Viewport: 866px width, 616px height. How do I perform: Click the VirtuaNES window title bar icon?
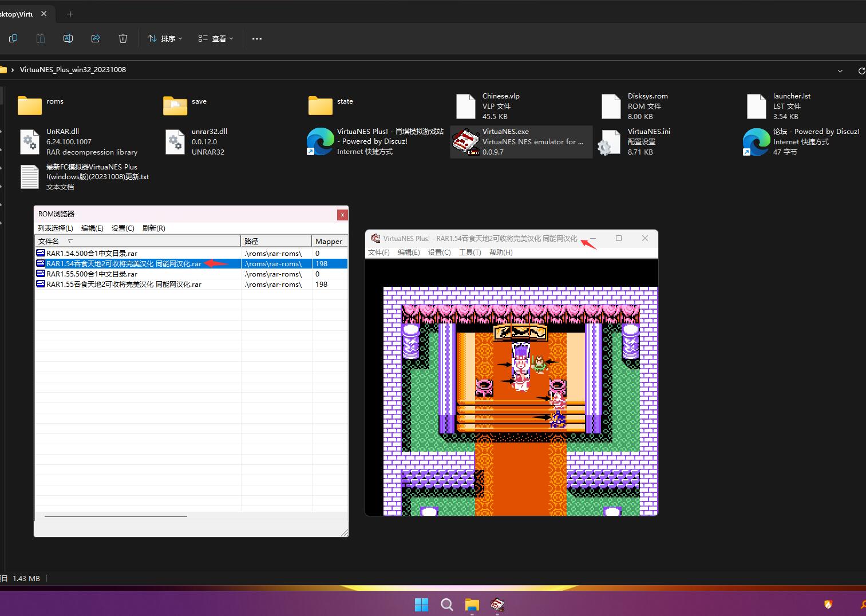pyautogui.click(x=375, y=238)
